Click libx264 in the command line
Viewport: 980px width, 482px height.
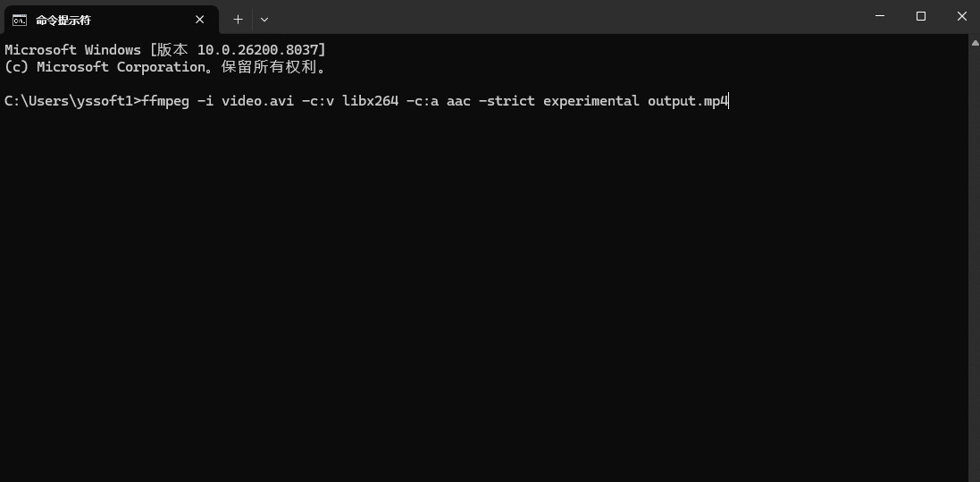(370, 101)
